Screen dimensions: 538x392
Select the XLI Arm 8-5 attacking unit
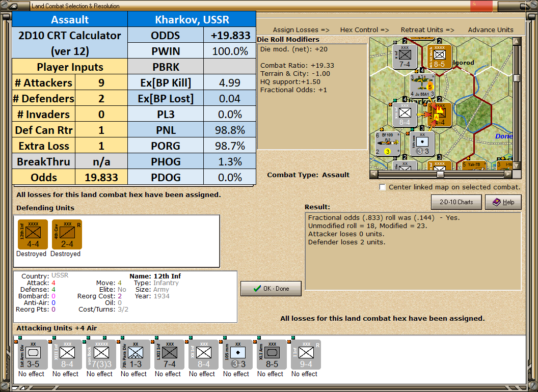pyautogui.click(x=272, y=355)
